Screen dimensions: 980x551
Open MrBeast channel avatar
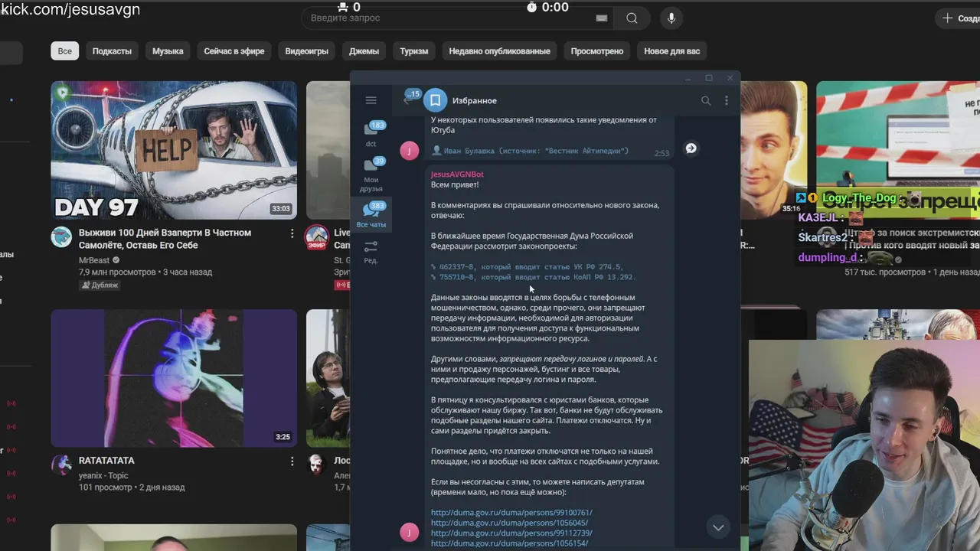point(61,237)
